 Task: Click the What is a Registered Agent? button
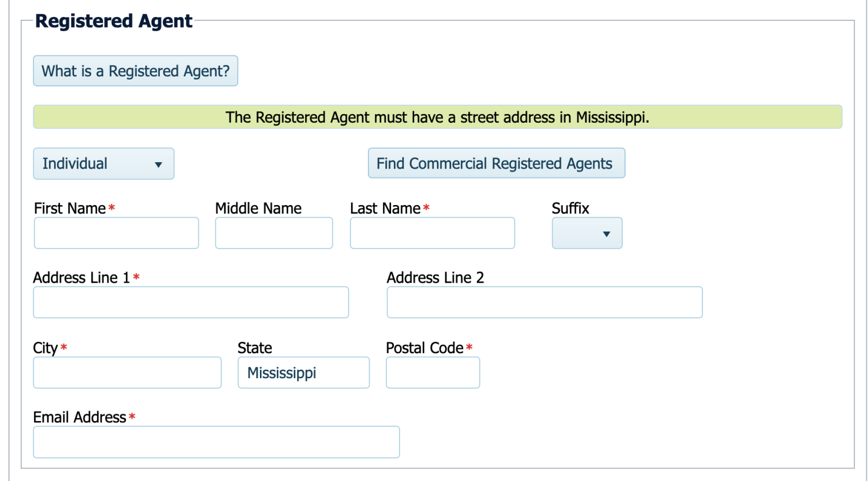coord(135,71)
